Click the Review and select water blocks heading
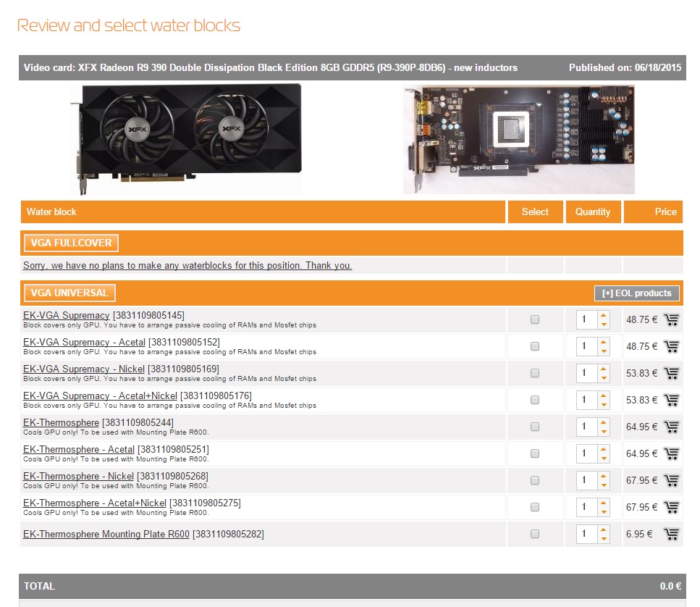Screen dimensions: 700x607 [129, 25]
